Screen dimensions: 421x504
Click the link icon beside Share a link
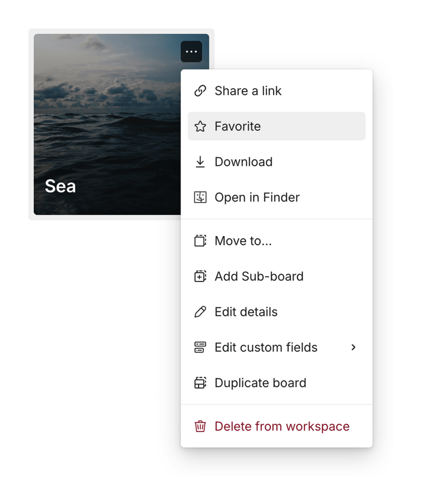(201, 90)
